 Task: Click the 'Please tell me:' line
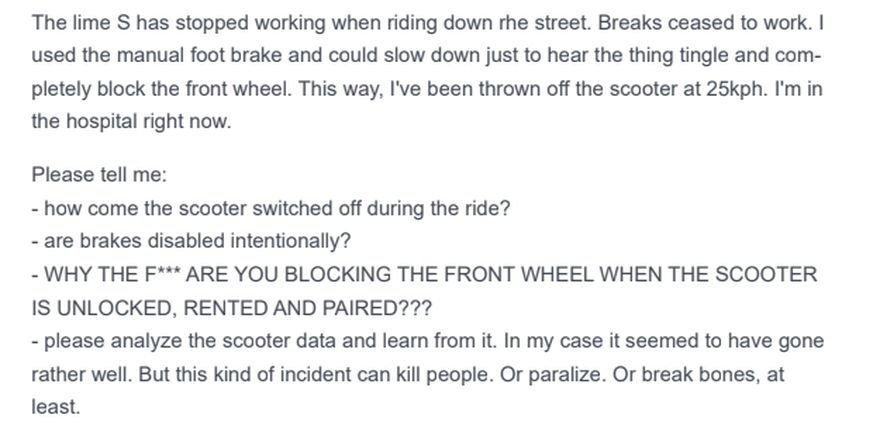pyautogui.click(x=99, y=175)
